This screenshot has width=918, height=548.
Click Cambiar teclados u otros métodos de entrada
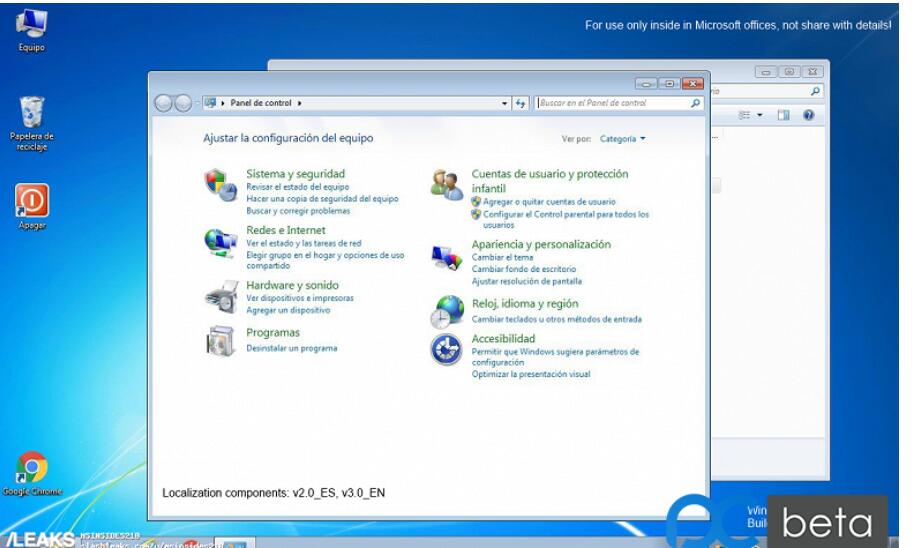(557, 319)
